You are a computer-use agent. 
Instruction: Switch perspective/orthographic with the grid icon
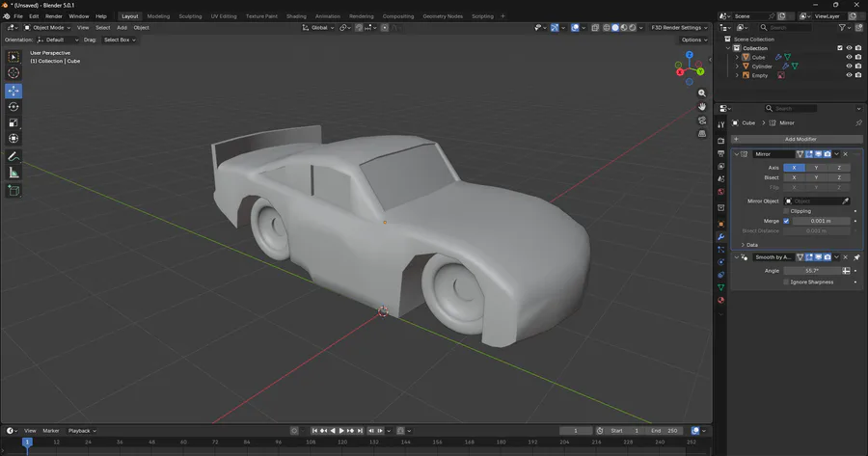(x=702, y=133)
